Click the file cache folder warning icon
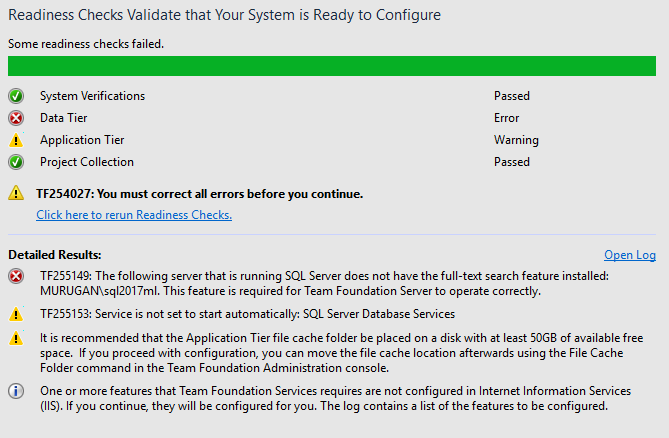This screenshot has width=669, height=438. (x=15, y=338)
